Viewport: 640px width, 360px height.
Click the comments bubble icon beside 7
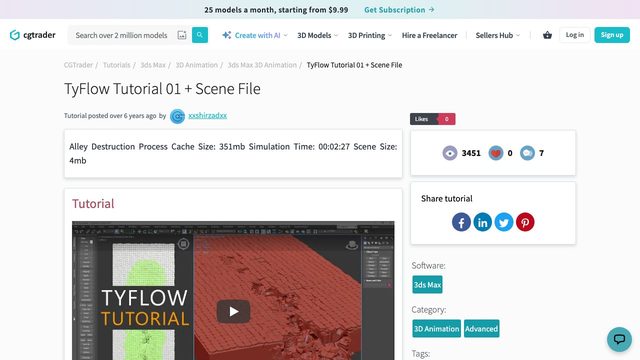coord(527,153)
